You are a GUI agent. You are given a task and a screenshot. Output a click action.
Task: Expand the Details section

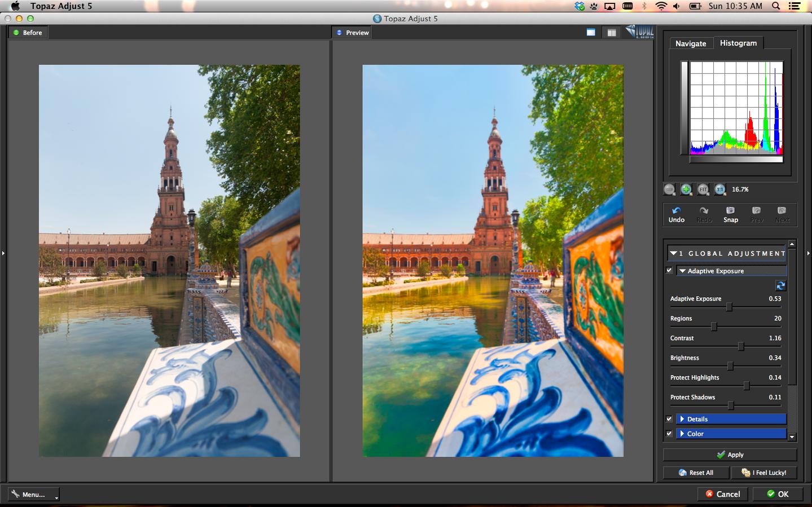click(682, 419)
